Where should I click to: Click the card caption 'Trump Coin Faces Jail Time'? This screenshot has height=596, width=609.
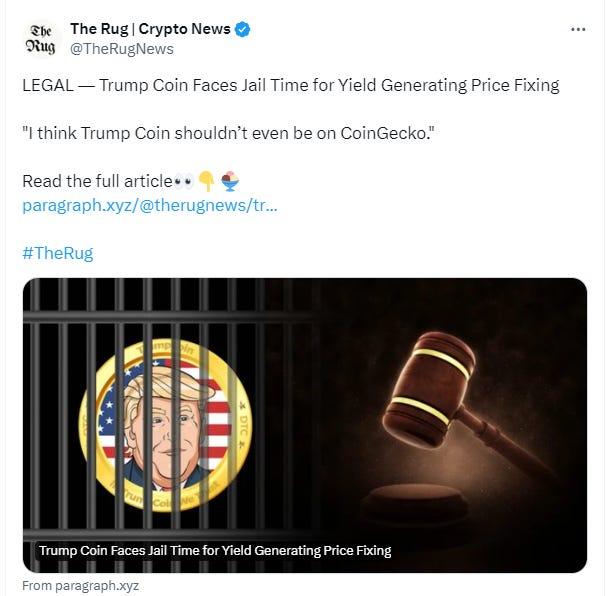point(215,551)
